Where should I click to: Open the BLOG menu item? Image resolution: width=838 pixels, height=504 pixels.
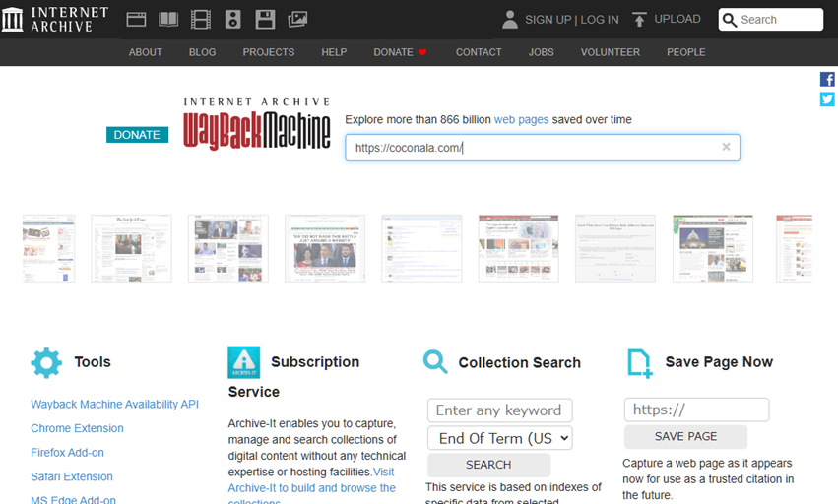pos(202,52)
